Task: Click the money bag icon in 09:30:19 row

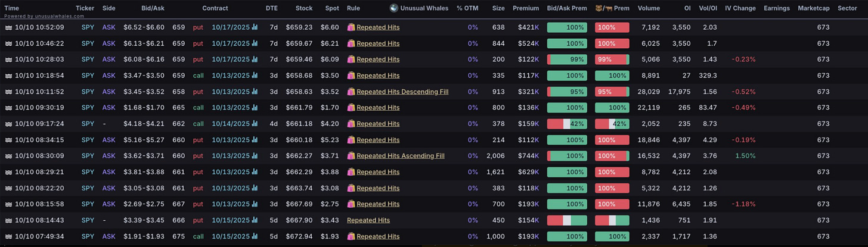Action: pyautogui.click(x=351, y=108)
